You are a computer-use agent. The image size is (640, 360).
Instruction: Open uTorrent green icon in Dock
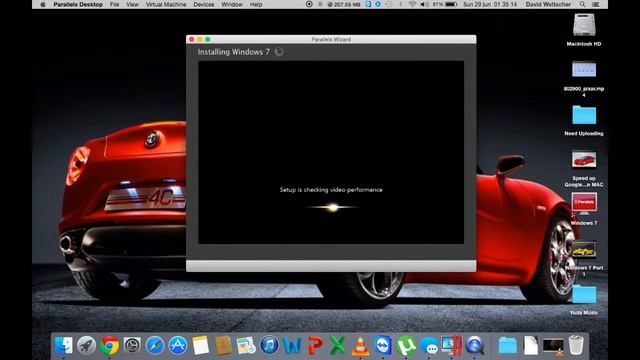pyautogui.click(x=406, y=346)
